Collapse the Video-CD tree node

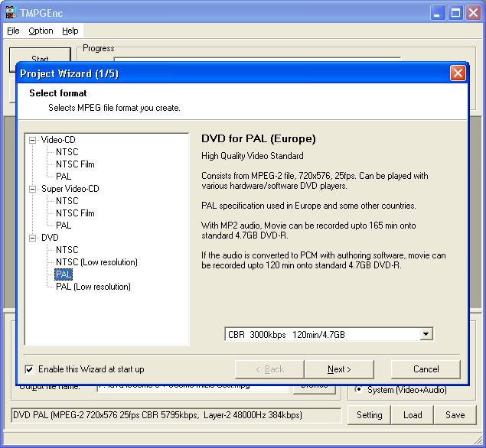pos(32,140)
